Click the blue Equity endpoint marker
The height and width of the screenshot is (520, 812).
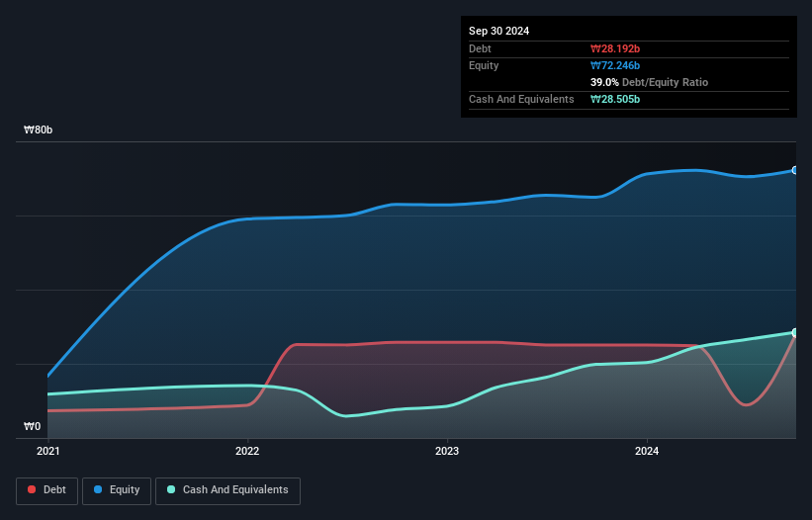(795, 170)
